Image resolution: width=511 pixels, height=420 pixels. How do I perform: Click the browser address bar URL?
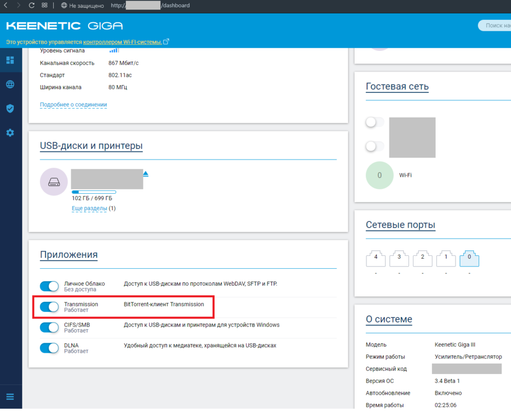(150, 5)
